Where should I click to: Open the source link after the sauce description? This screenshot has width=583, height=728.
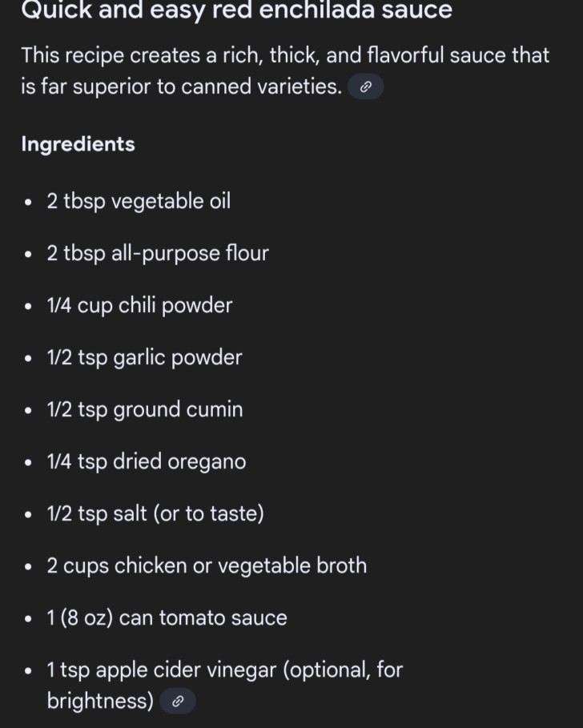pyautogui.click(x=365, y=87)
